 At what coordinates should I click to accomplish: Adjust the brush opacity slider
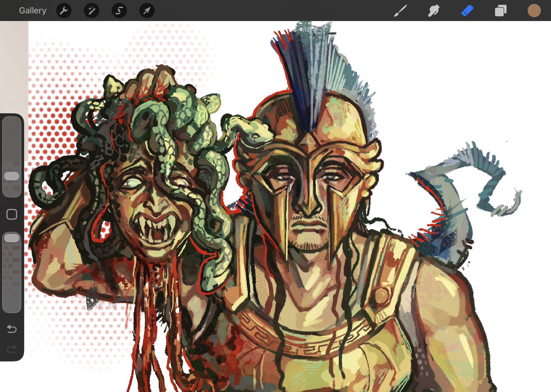point(12,272)
